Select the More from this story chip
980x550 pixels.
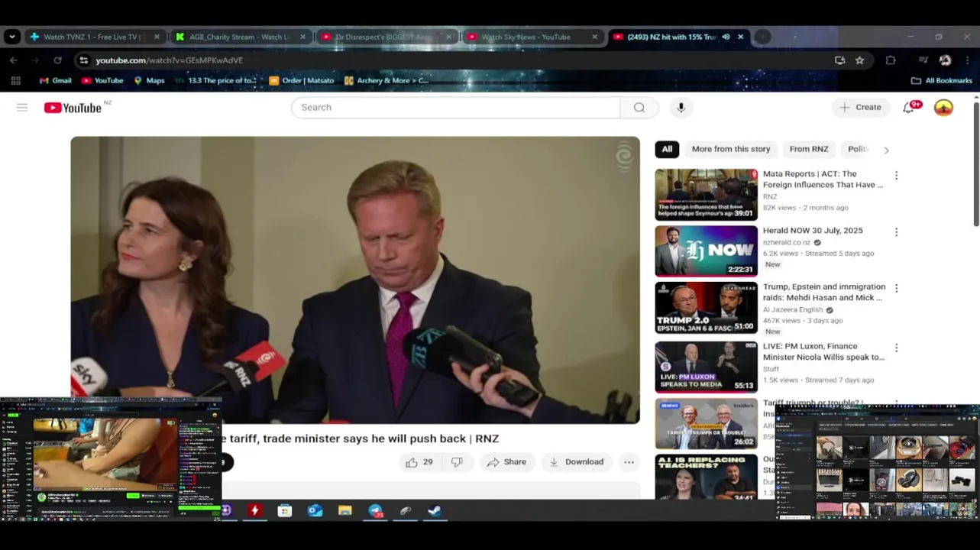tap(731, 150)
